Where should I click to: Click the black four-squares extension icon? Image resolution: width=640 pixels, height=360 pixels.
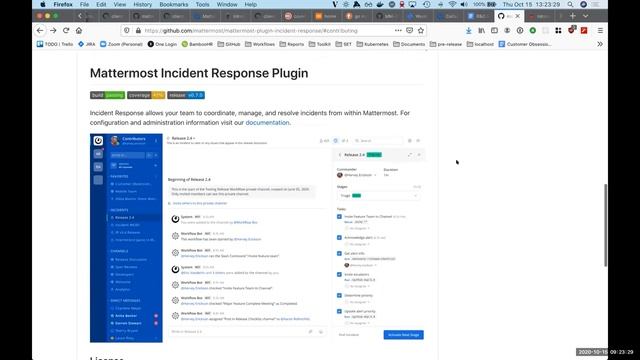[x=558, y=31]
